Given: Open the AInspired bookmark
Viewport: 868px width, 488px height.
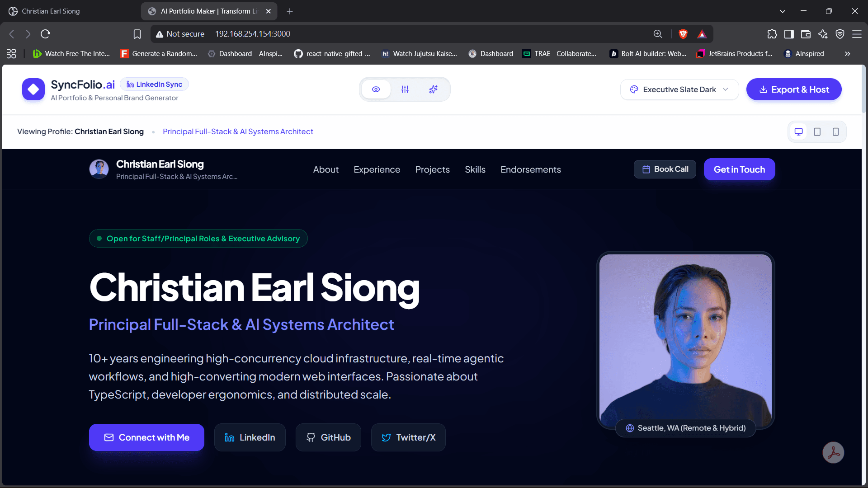Looking at the screenshot, I should pyautogui.click(x=804, y=54).
